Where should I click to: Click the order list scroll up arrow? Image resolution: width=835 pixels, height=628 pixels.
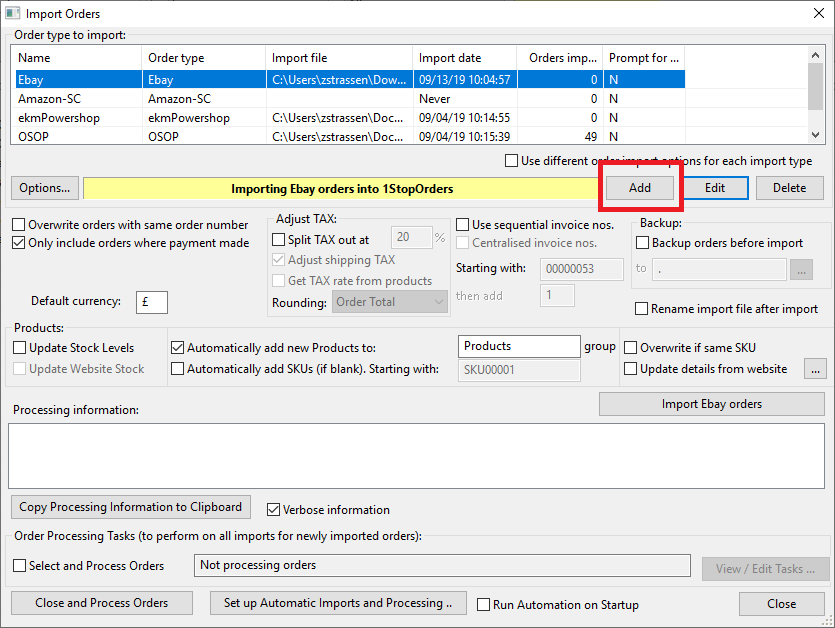[x=815, y=55]
